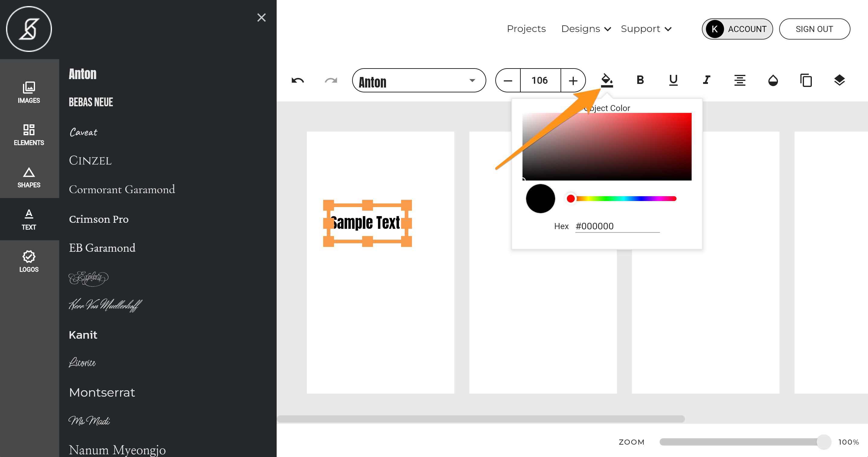This screenshot has width=868, height=457.
Task: Click the K avatar circle
Action: pyautogui.click(x=715, y=29)
